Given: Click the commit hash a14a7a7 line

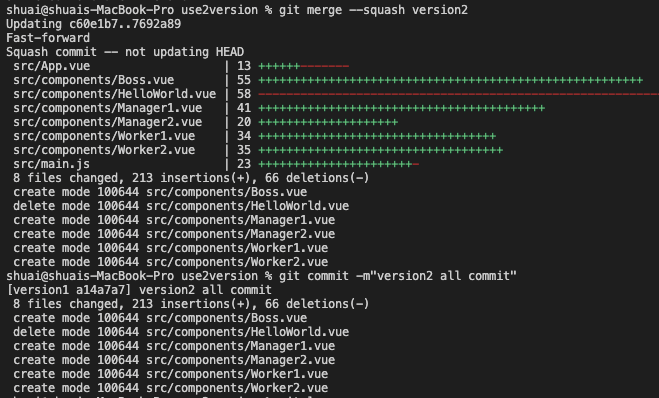Looking at the screenshot, I should coord(139,290).
